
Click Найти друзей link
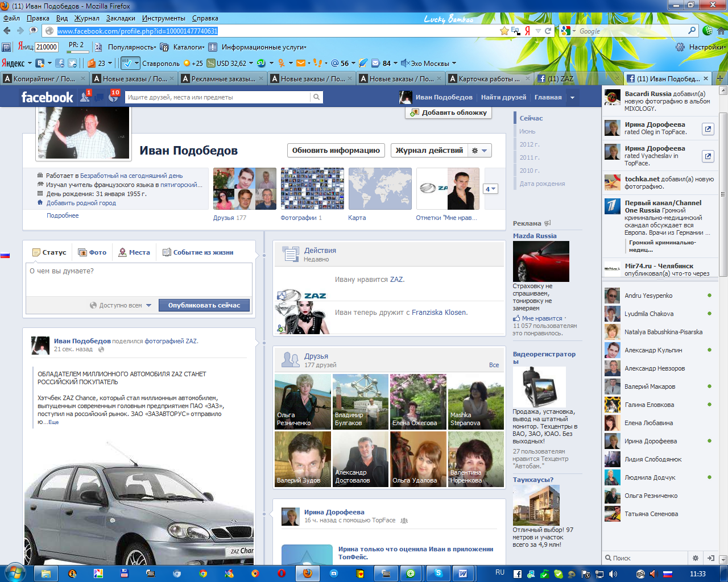(x=503, y=97)
